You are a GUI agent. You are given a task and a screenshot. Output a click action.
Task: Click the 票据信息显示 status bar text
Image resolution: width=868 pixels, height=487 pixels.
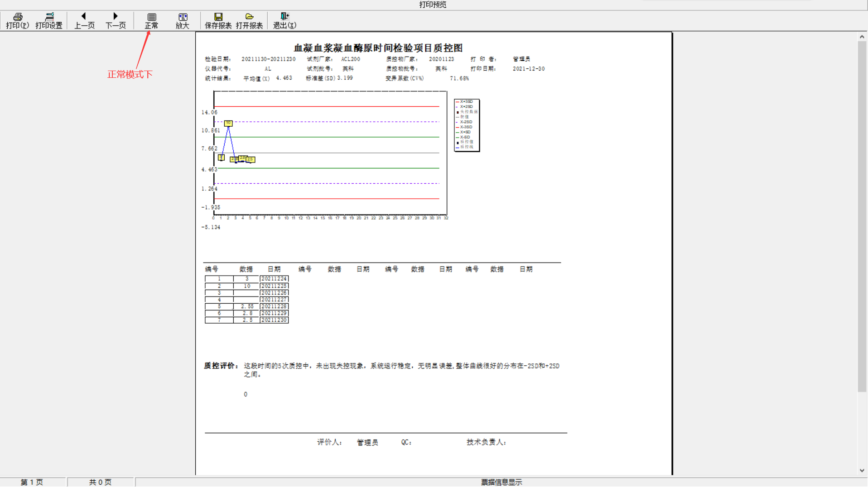(502, 482)
